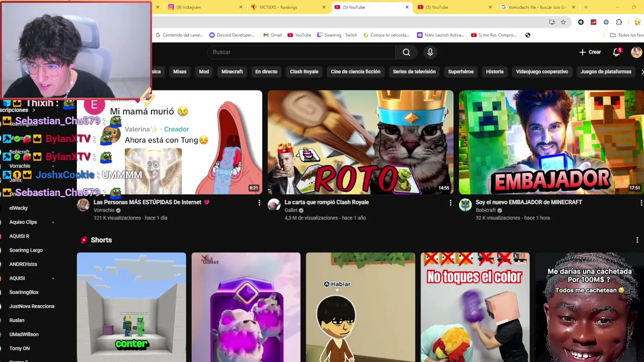The height and width of the screenshot is (362, 644).
Task: Open the Minecraft conter Short
Action: coord(131,307)
